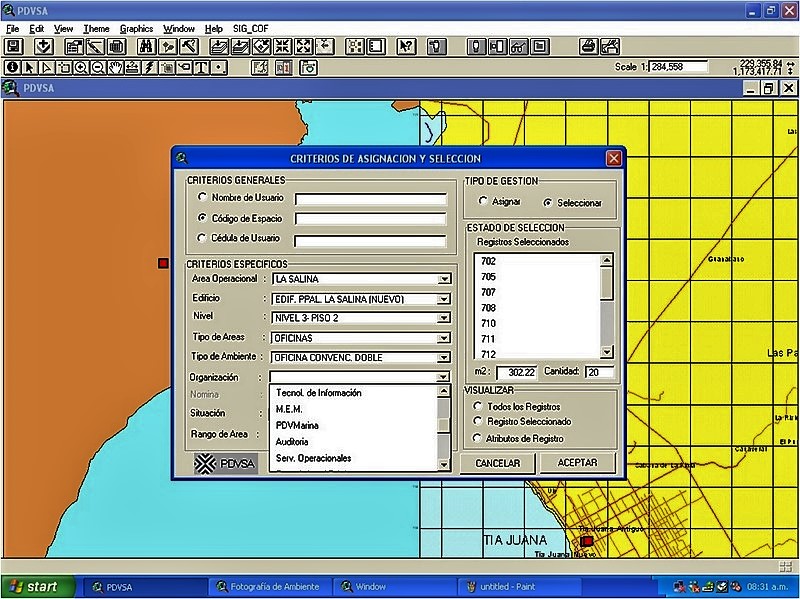Choose the Seleccionar radio option
Screen dimensions: 800x599
coord(548,203)
